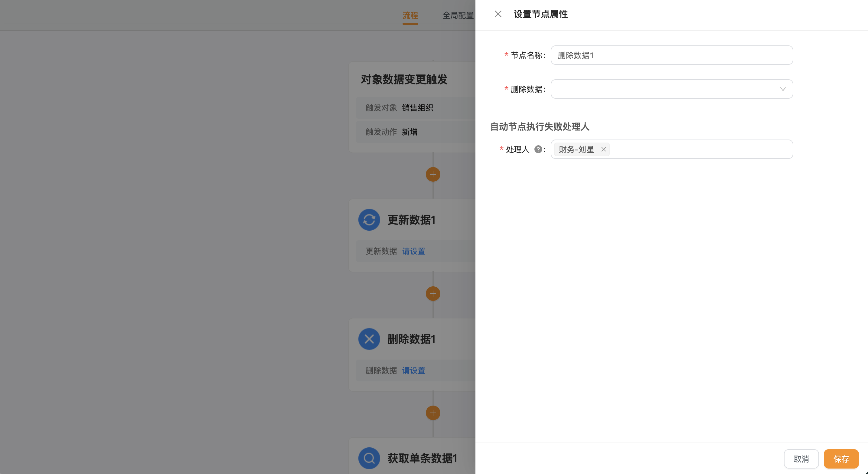Click the 删除数据1 cross icon
Screen dimensions: 868x474
369,339
